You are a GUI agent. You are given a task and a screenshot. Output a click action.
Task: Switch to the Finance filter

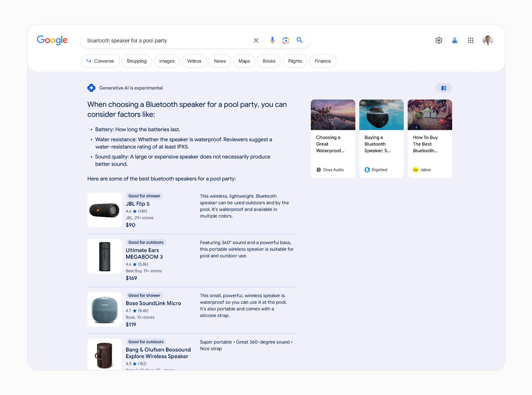click(323, 61)
